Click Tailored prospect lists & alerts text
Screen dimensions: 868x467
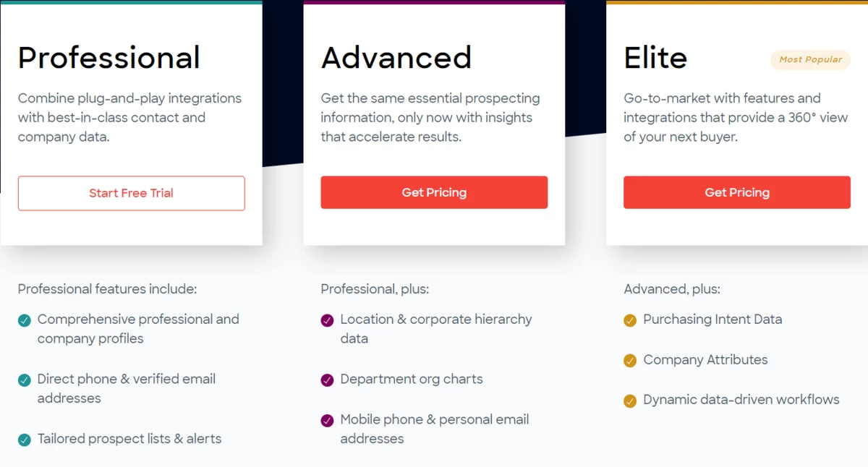[x=129, y=439]
